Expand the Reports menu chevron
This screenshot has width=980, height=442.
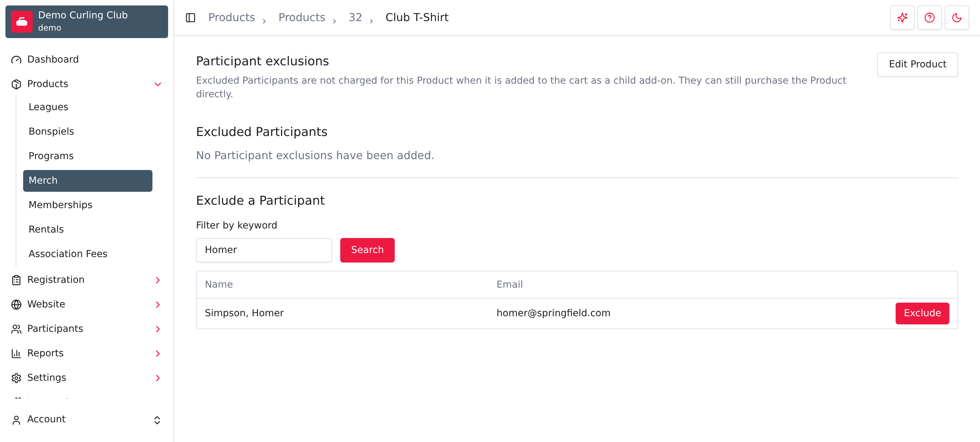click(158, 354)
